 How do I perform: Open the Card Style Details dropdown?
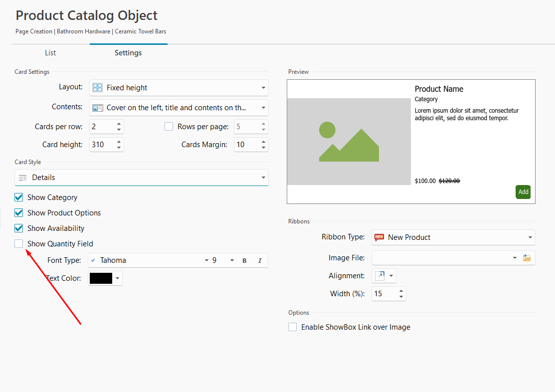(x=142, y=178)
